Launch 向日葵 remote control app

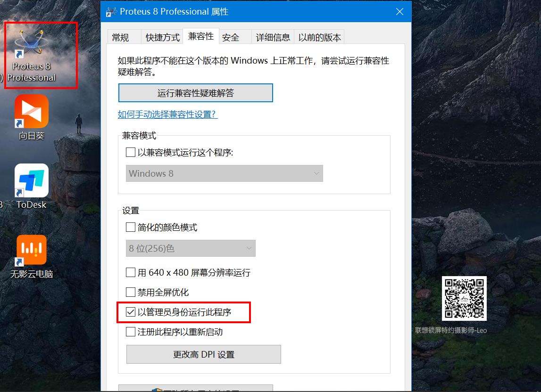click(31, 113)
